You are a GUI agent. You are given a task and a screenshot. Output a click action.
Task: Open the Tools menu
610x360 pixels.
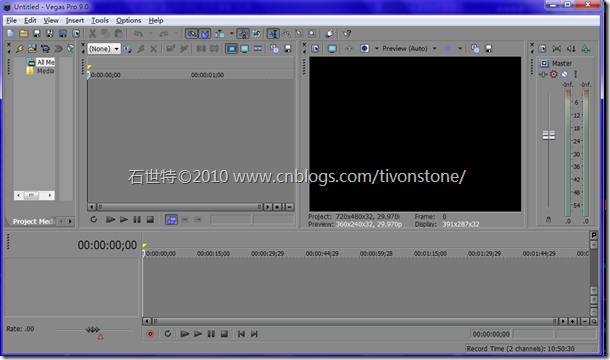point(100,21)
